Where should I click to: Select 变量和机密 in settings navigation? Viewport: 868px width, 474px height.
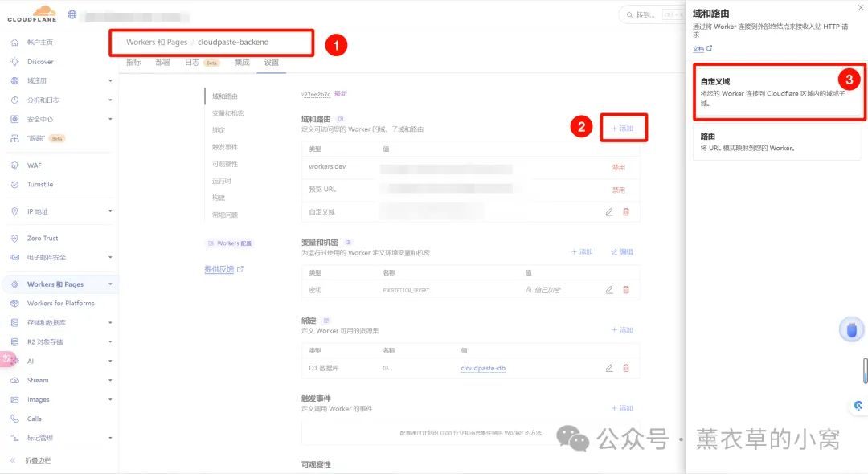(x=228, y=113)
